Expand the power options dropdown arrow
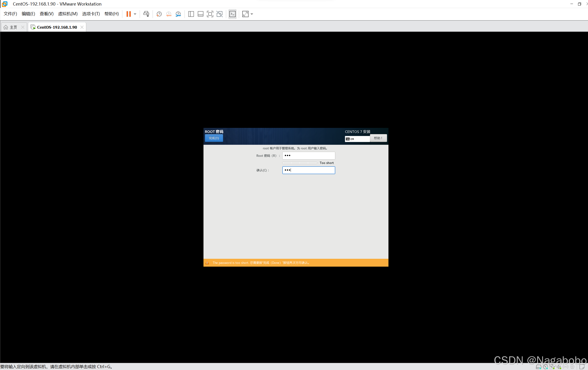 (x=135, y=14)
